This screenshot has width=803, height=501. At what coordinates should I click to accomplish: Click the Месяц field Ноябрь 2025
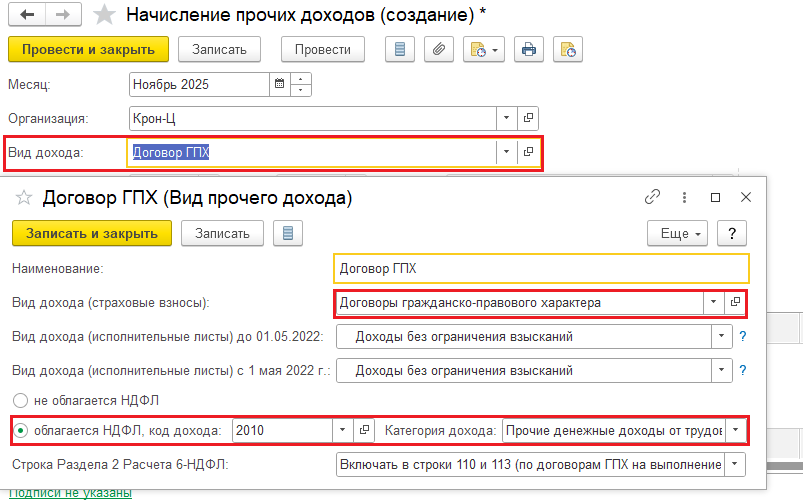coord(199,84)
